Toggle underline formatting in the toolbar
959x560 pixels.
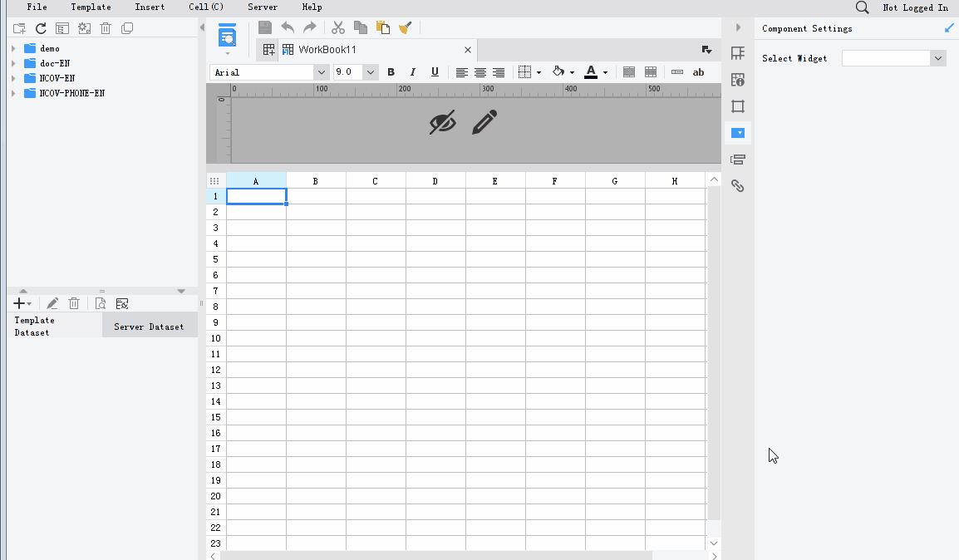[x=435, y=72]
